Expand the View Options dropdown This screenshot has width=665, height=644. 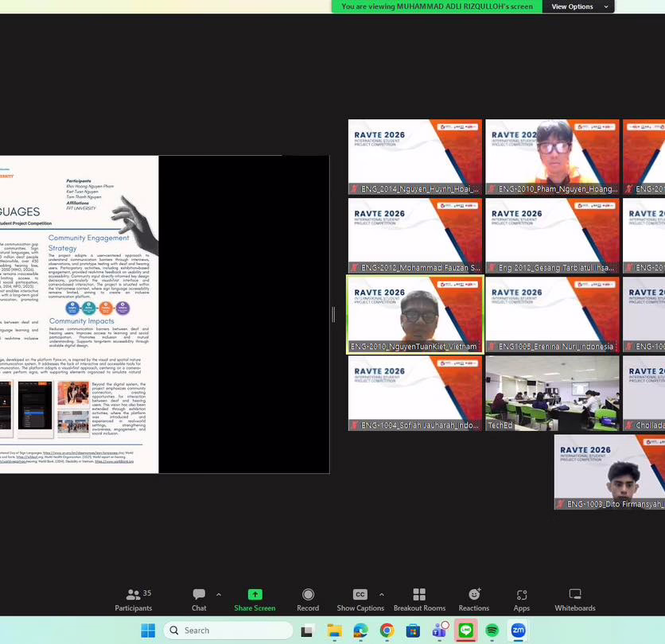pos(578,6)
